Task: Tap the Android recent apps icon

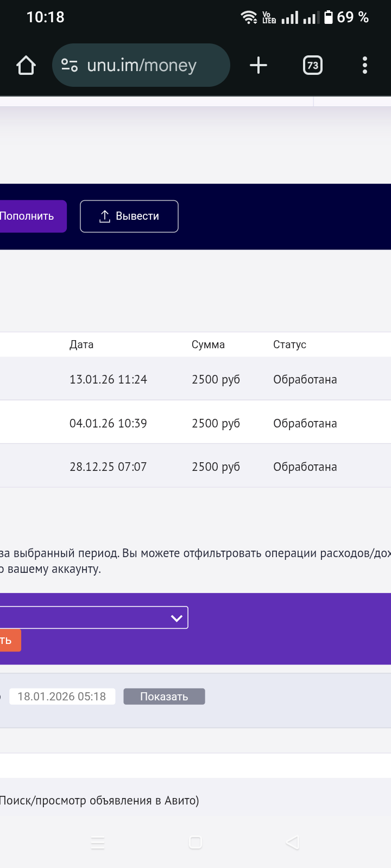Action: tap(98, 843)
